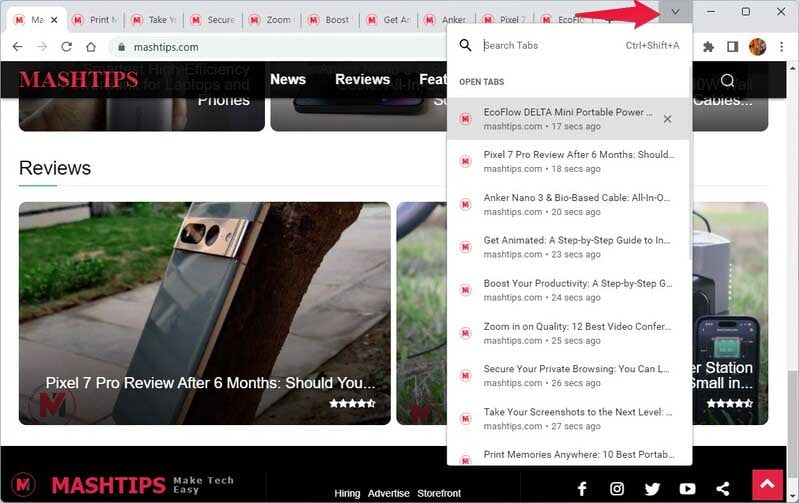Screen dimensions: 799x503
Task: Open the Extensions puzzle icon
Action: (708, 47)
